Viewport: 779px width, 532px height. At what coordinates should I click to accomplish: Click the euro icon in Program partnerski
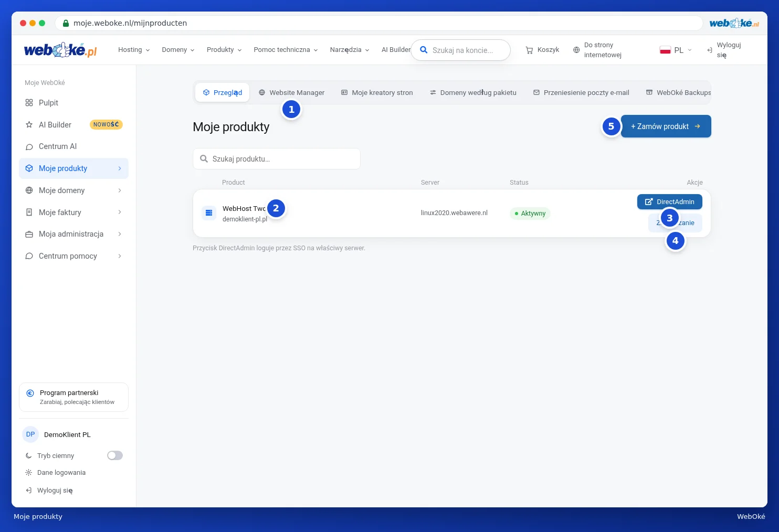[x=30, y=393]
